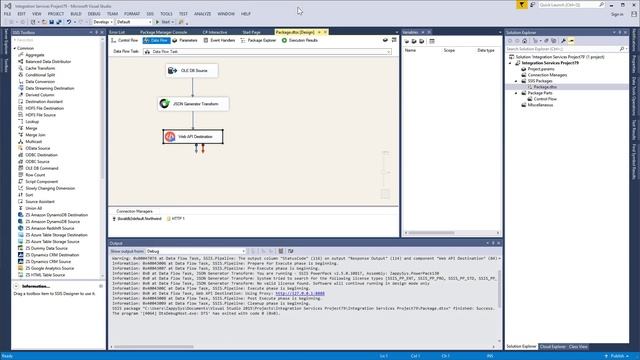Click the Save toolbar icon

pyautogui.click(x=51, y=22)
